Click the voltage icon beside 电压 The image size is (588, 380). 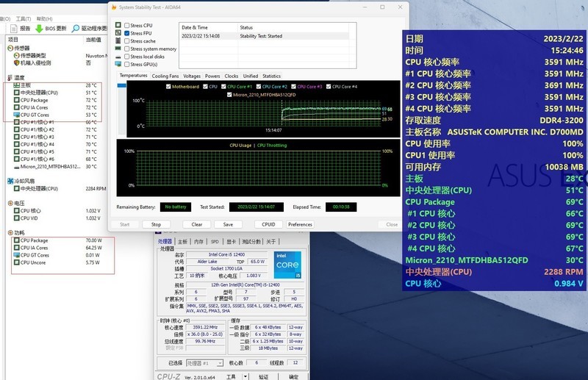(x=10, y=204)
